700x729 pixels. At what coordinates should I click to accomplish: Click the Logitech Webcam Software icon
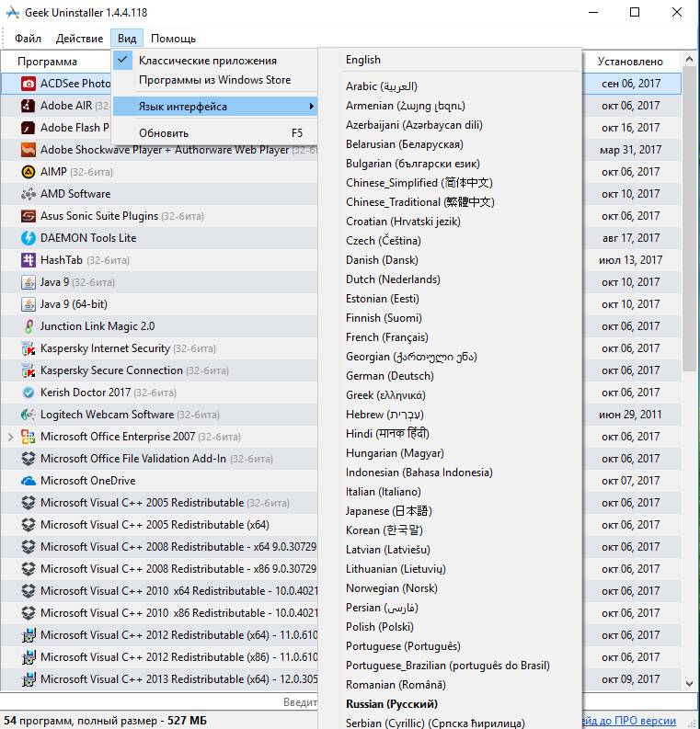click(29, 415)
